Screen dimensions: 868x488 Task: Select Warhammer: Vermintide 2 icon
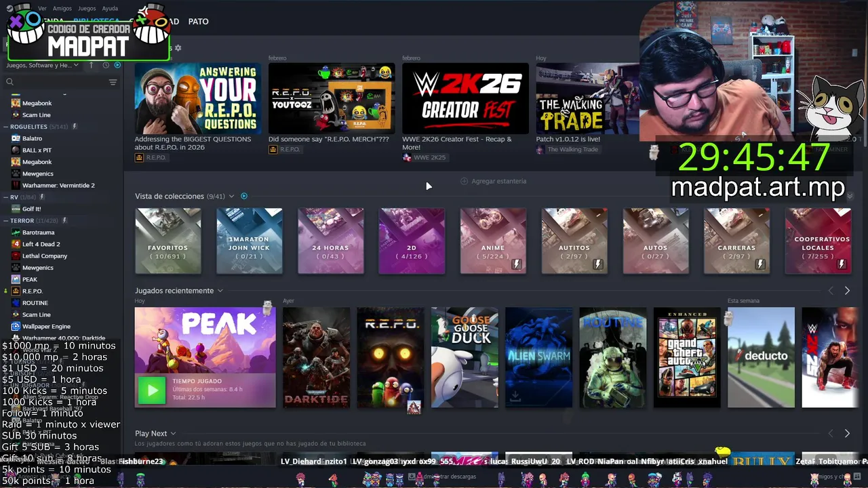point(16,185)
